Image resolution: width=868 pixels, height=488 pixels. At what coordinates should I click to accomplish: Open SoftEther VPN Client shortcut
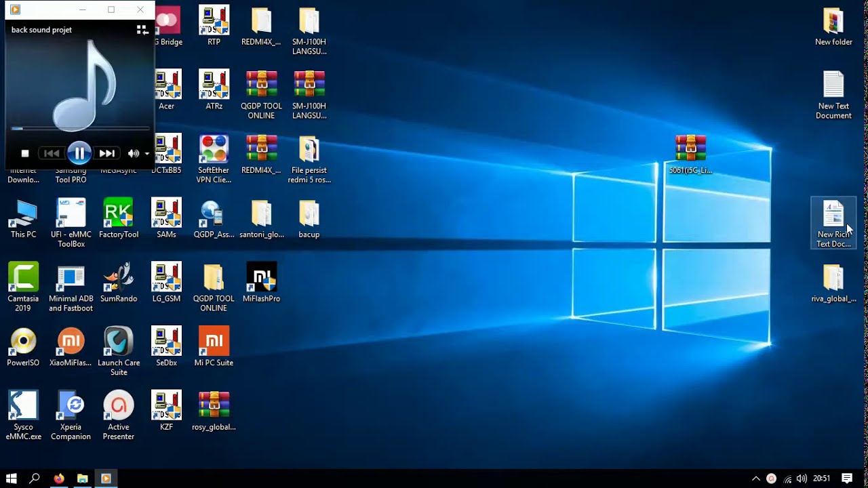[214, 159]
